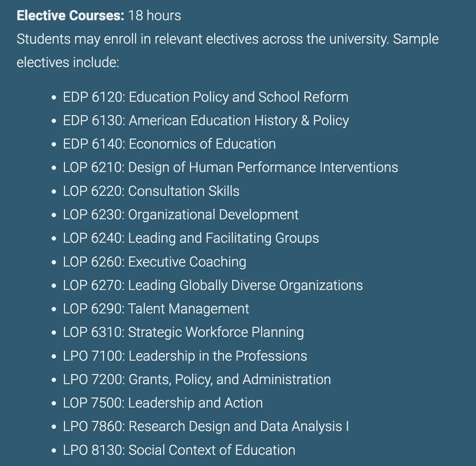Select LPO 7200: Grants, Policy, and Administration
476x466 pixels.
point(197,379)
